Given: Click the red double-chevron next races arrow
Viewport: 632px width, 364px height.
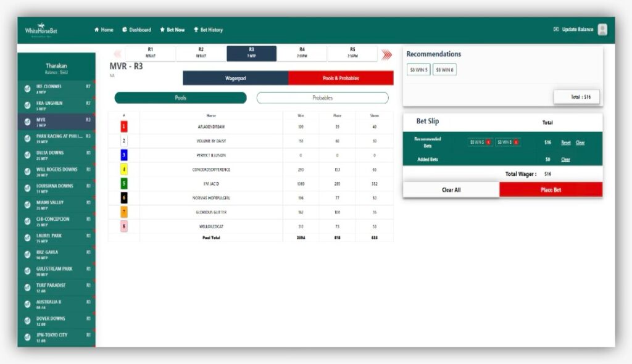Looking at the screenshot, I should click(387, 55).
